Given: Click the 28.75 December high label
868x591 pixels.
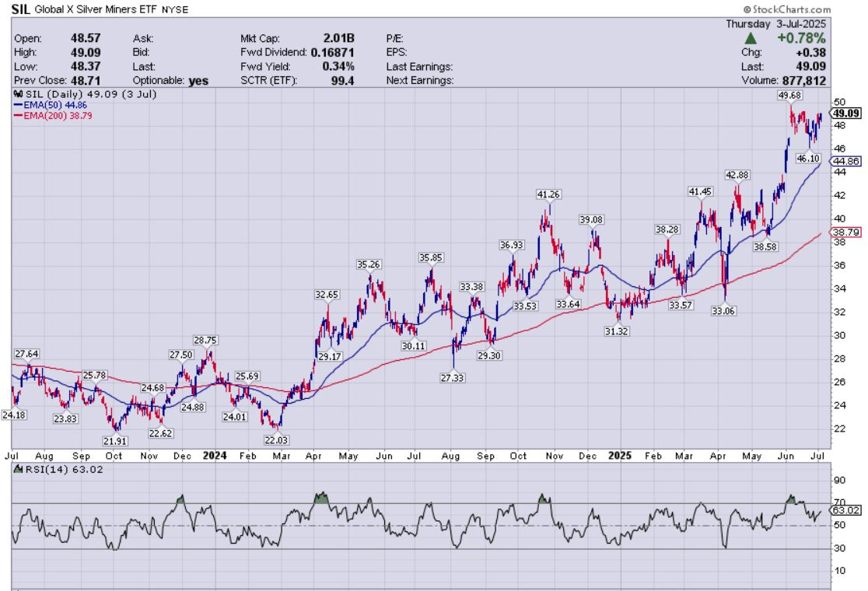Looking at the screenshot, I should pyautogui.click(x=205, y=341).
